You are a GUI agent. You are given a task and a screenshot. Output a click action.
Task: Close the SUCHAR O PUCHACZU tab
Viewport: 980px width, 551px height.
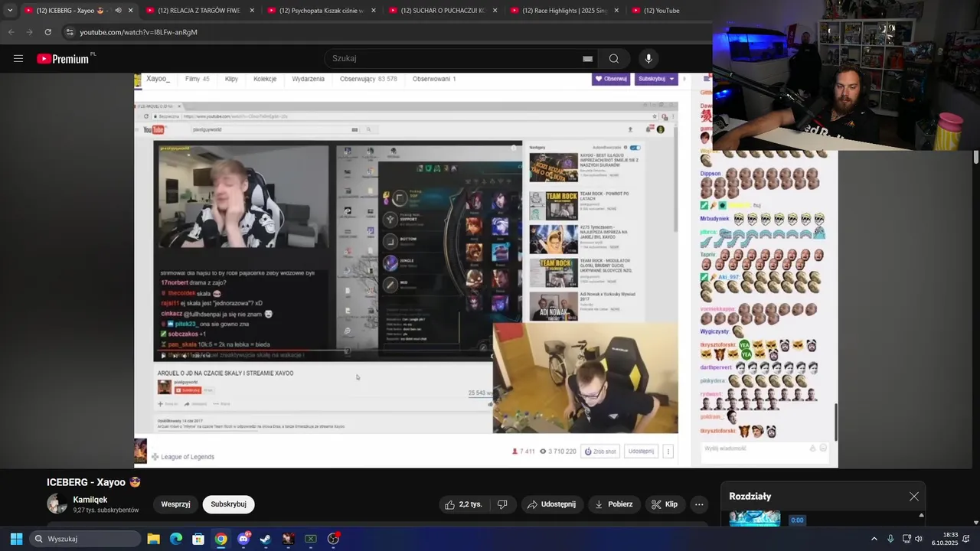[x=495, y=11]
